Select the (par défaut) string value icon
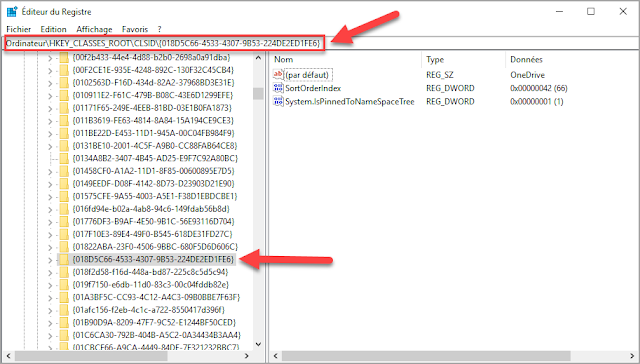Image resolution: width=640 pixels, height=364 pixels. (278, 75)
